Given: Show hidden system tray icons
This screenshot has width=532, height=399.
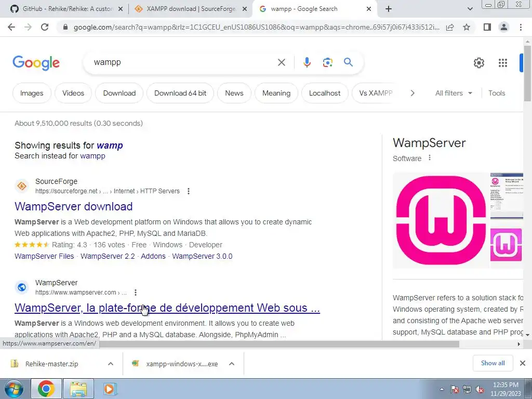Looking at the screenshot, I should pos(442,389).
